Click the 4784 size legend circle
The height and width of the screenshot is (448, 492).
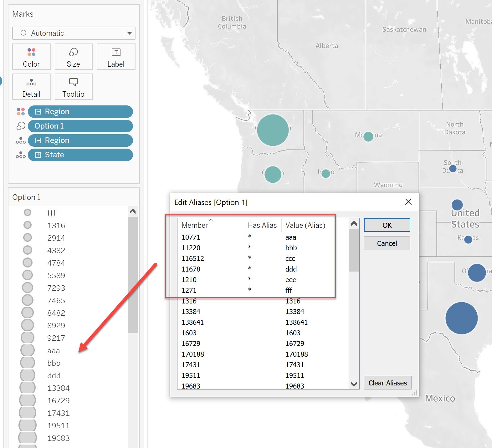(x=28, y=263)
